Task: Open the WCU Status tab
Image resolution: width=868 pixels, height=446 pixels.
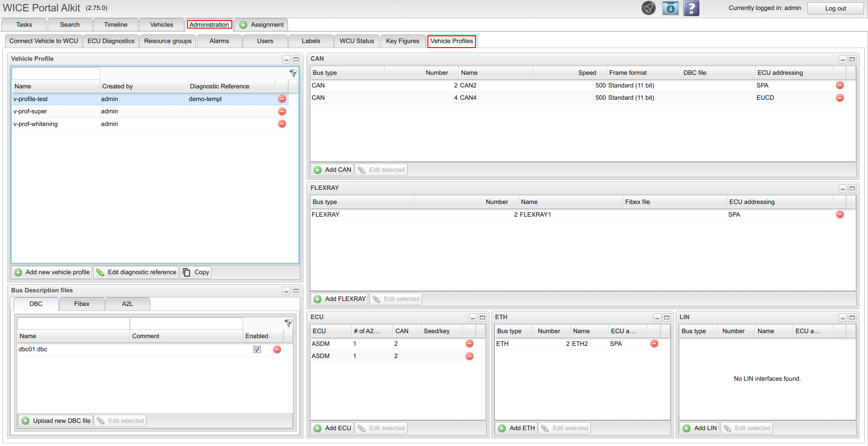Action: pyautogui.click(x=357, y=41)
